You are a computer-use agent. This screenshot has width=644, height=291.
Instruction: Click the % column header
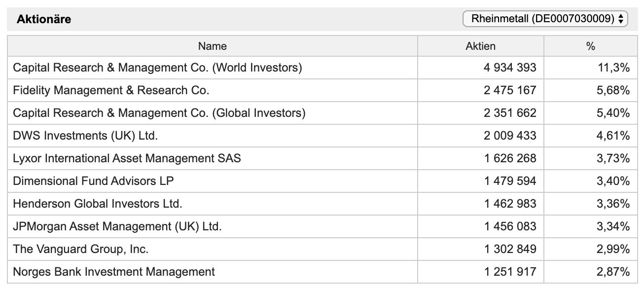click(591, 46)
